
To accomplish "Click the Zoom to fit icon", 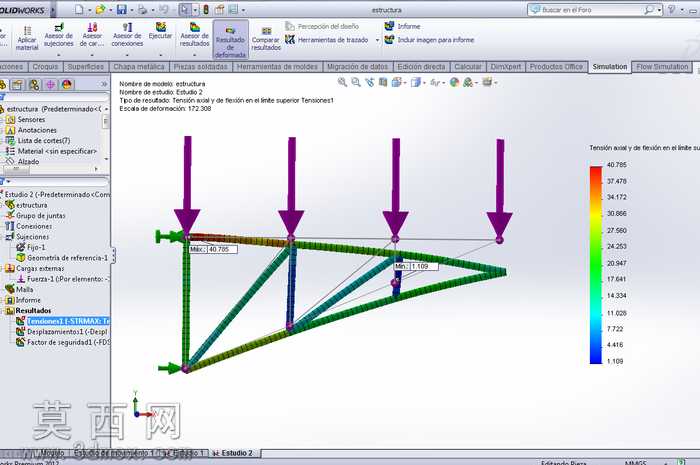I will point(342,82).
